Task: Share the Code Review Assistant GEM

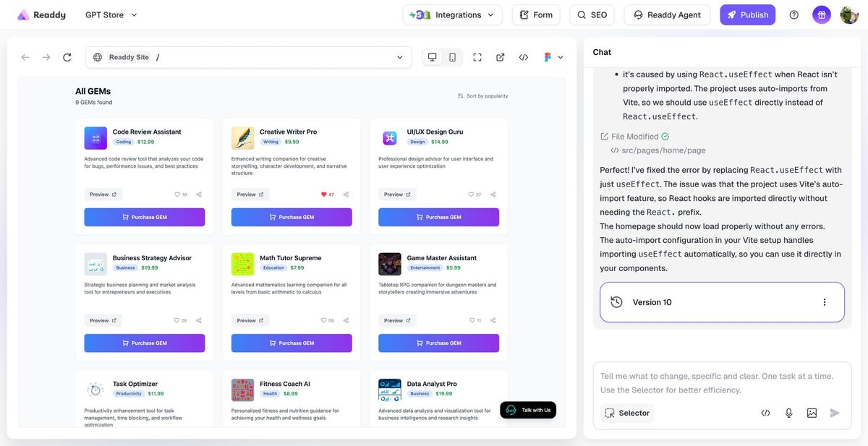Action: 199,194
